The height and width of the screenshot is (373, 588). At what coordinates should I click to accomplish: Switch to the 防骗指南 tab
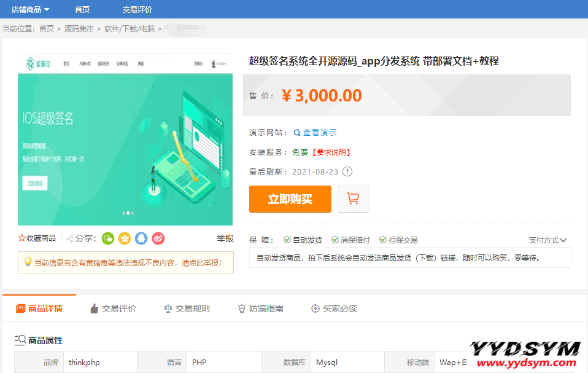[x=261, y=308]
